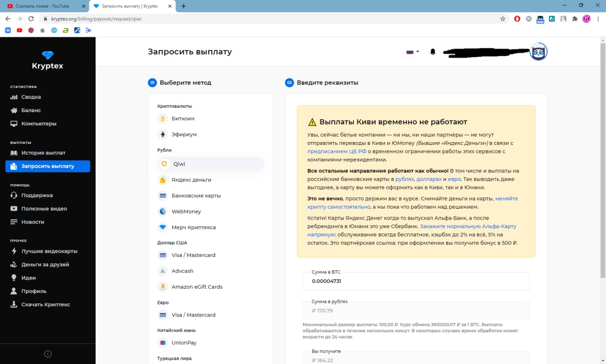Screen dimensions: 606x364
Task: Click the Сумма в рублях field
Action: 416,311
